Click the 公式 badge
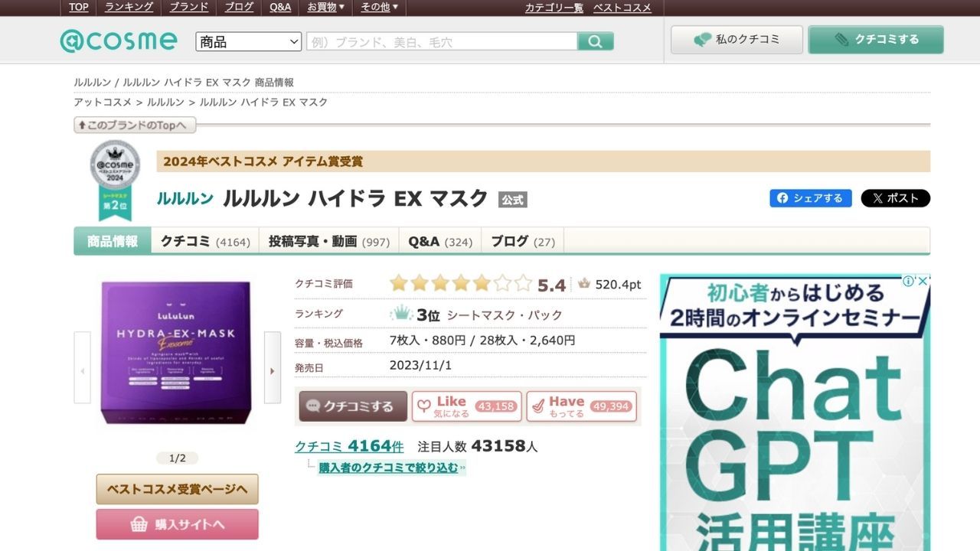Screen dimensions: 980x551 [x=513, y=200]
